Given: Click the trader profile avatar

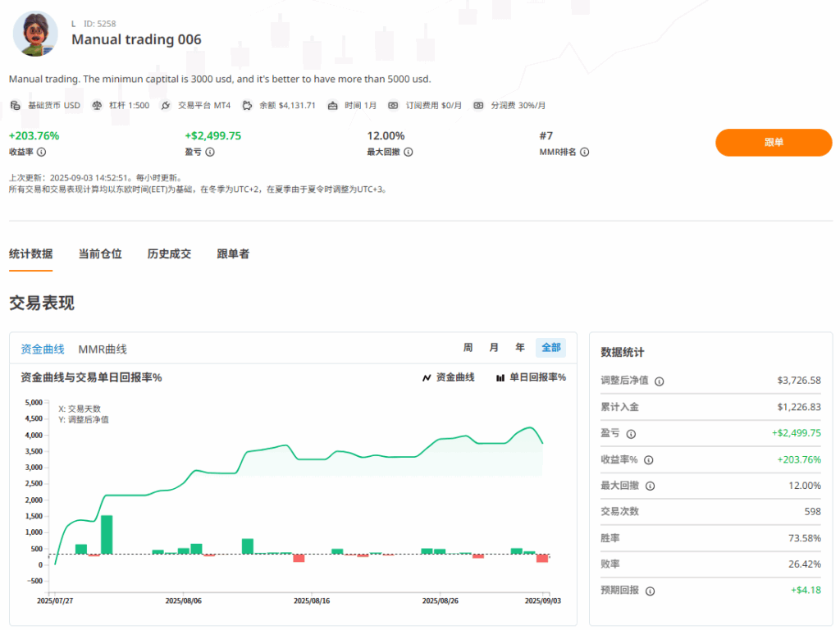Looking at the screenshot, I should click(35, 34).
